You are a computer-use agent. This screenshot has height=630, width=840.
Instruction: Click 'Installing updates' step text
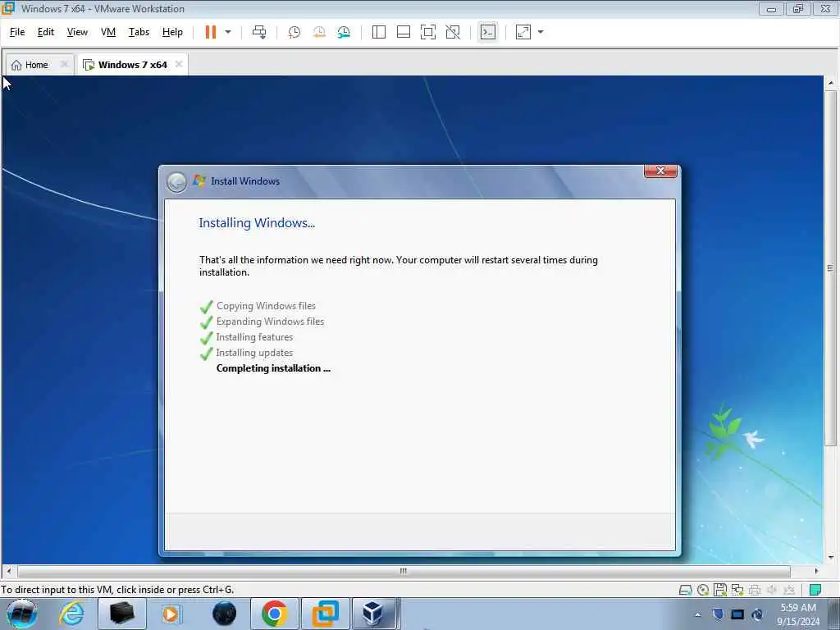tap(254, 353)
